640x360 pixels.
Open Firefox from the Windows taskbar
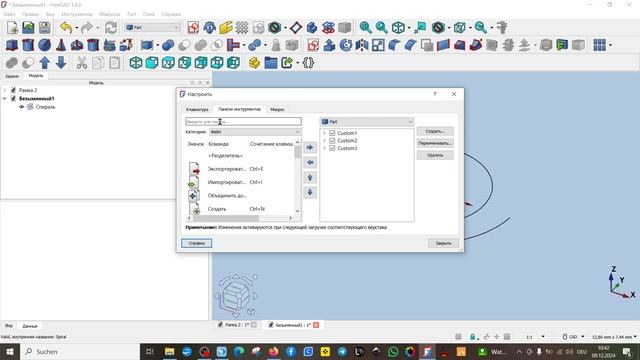click(x=274, y=351)
